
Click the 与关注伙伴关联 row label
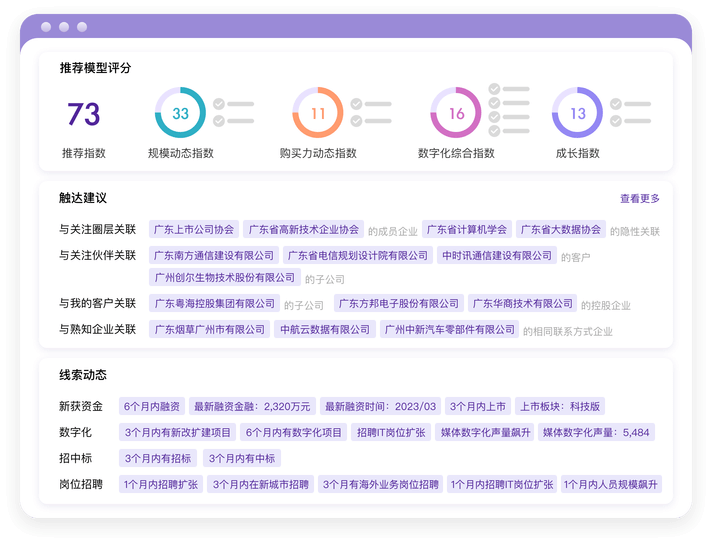[x=97, y=255]
